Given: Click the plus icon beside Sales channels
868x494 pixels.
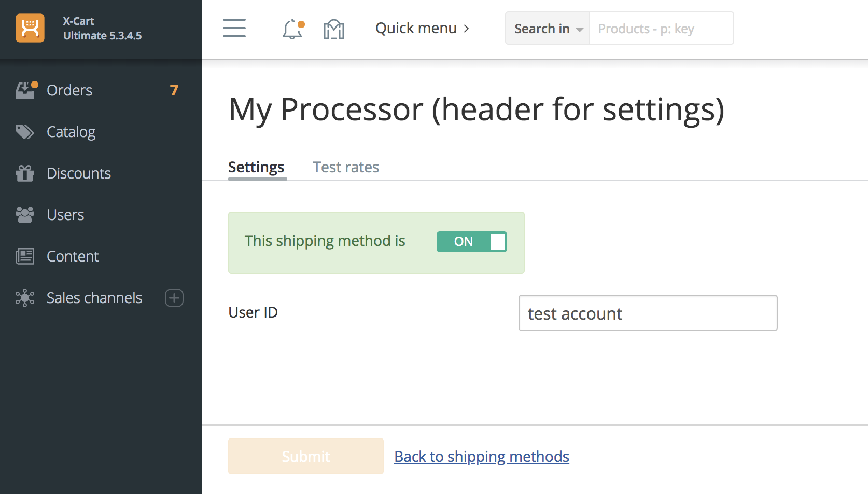Looking at the screenshot, I should tap(174, 297).
